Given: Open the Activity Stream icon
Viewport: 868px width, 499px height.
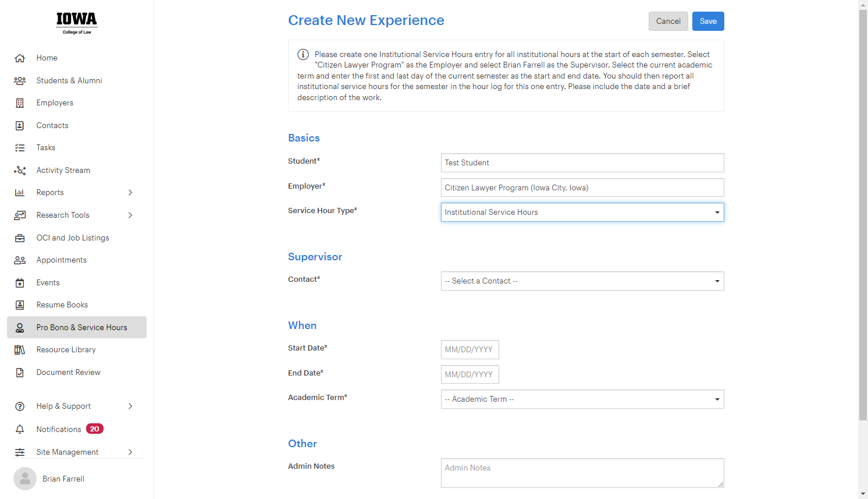Looking at the screenshot, I should click(x=20, y=171).
